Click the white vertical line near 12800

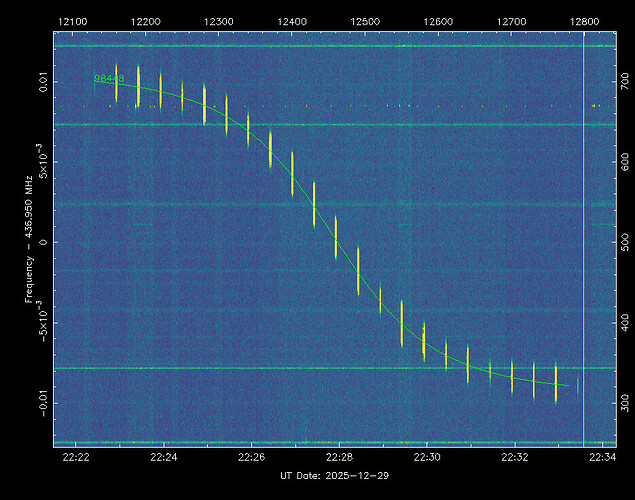(x=584, y=240)
